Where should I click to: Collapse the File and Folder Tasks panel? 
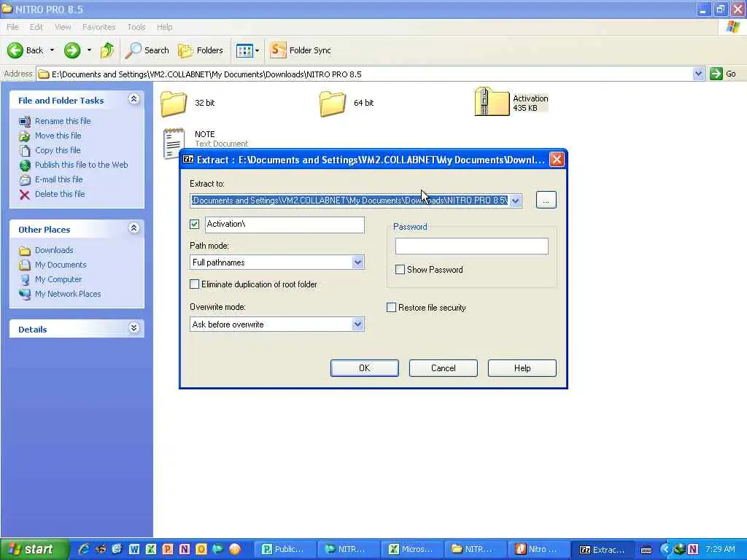pyautogui.click(x=134, y=99)
